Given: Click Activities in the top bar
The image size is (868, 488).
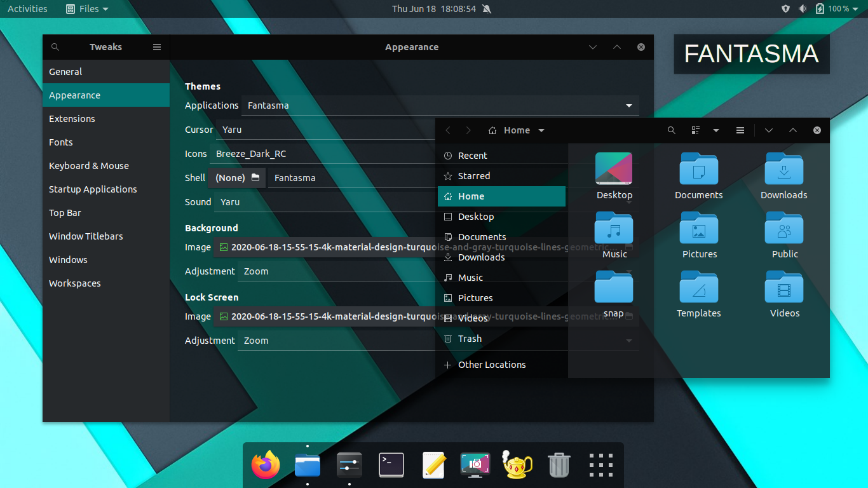Looking at the screenshot, I should pos(27,9).
